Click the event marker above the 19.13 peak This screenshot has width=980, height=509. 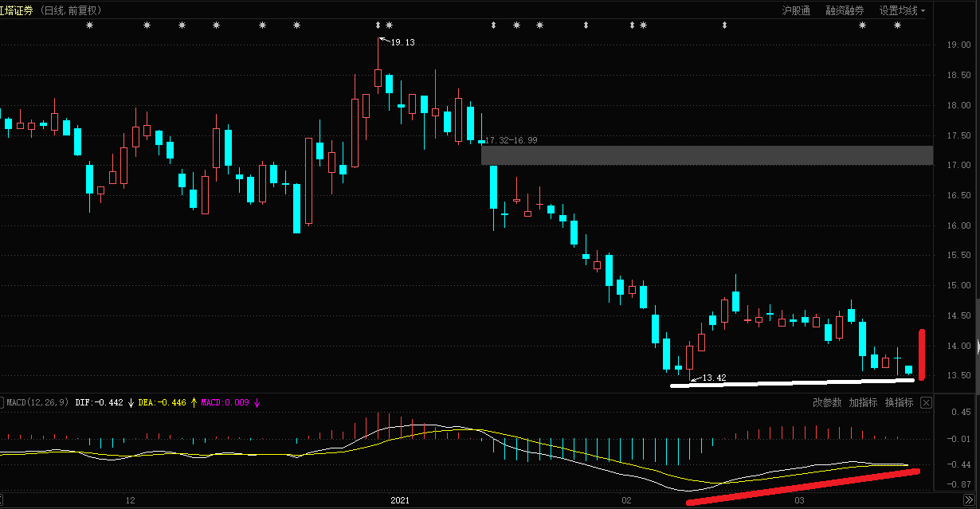pyautogui.click(x=378, y=25)
